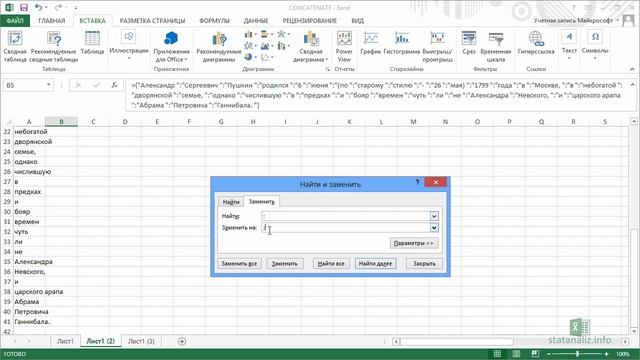Click Закрыть button in dialog
This screenshot has width=640, height=360.
pyautogui.click(x=424, y=264)
